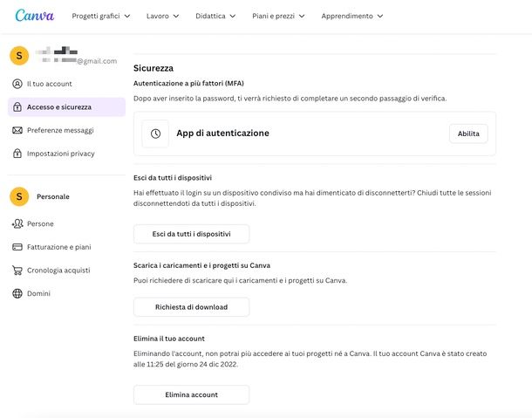The width and height of the screenshot is (532, 418).
Task: Click the Personale team avatar
Action: click(19, 196)
